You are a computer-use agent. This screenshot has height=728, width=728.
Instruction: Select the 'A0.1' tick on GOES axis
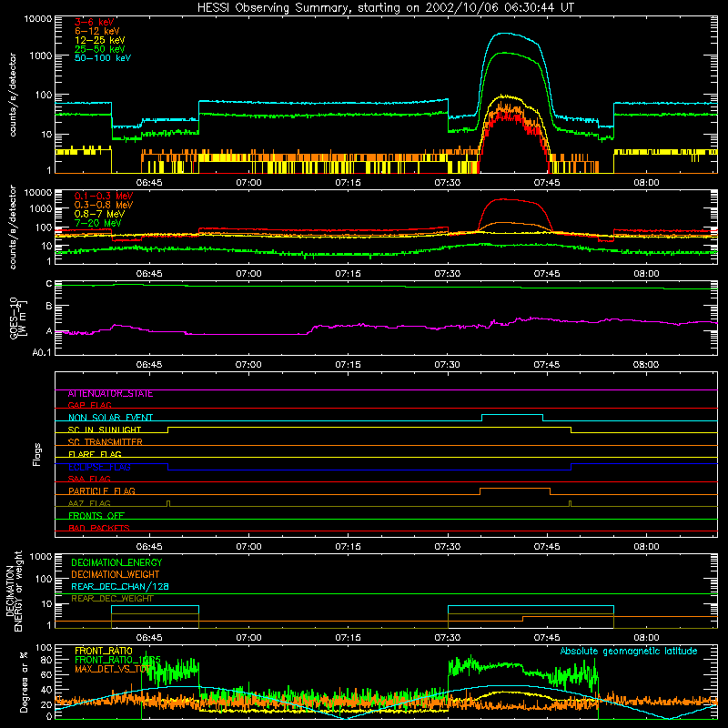(42, 352)
